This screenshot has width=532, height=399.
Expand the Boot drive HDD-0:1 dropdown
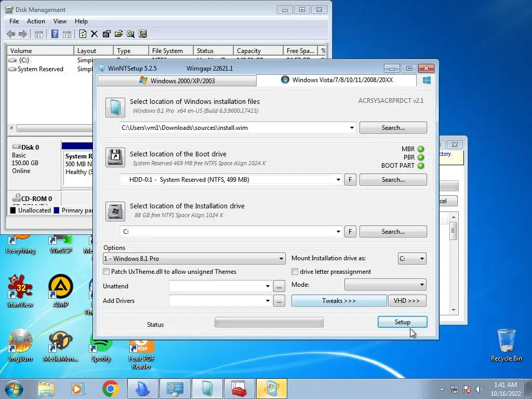(x=338, y=180)
